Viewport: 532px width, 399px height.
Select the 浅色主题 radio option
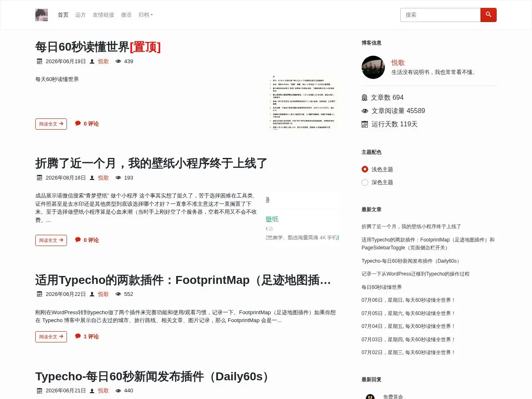(365, 169)
